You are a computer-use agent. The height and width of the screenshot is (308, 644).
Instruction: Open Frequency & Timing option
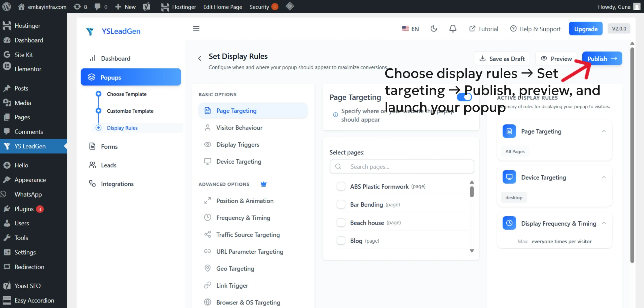pos(243,218)
